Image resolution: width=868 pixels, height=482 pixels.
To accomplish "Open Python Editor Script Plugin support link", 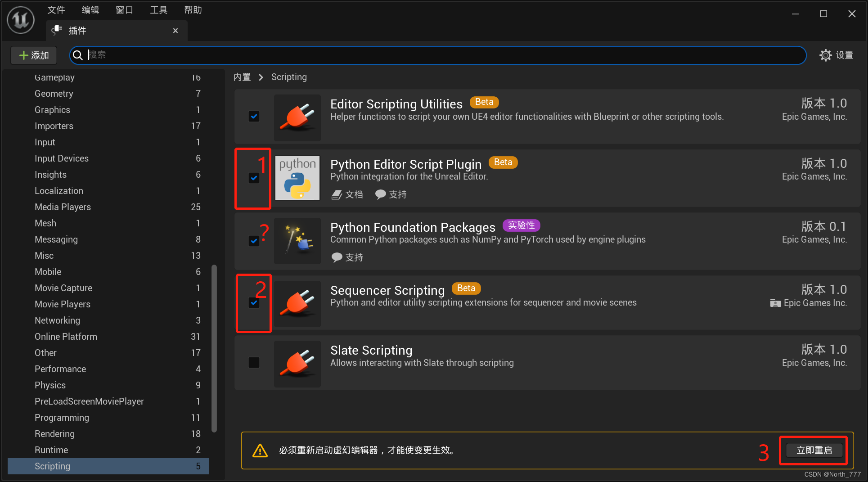I will [x=391, y=194].
